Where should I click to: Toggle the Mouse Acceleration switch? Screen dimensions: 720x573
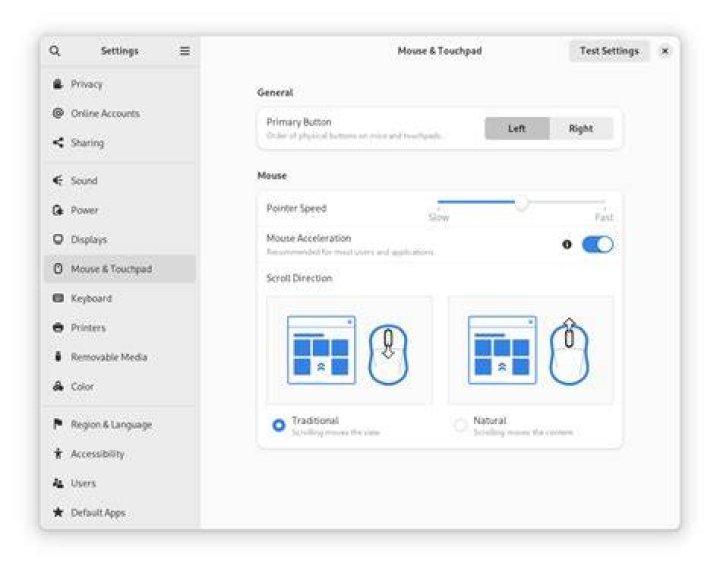click(x=597, y=244)
